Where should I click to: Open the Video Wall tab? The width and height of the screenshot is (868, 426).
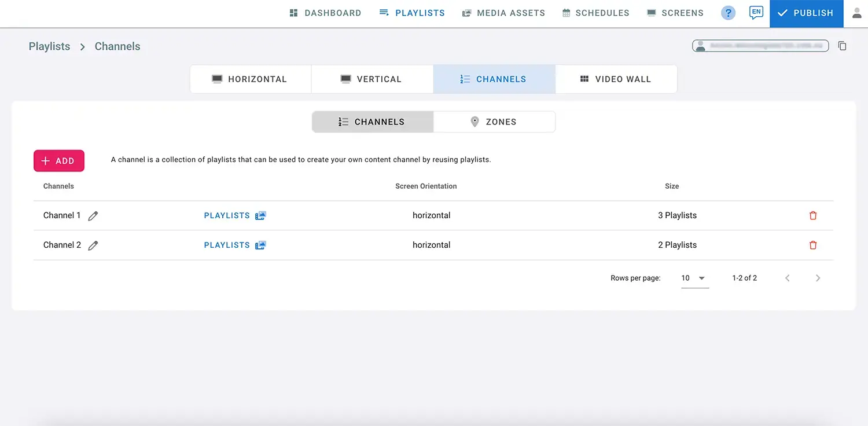coord(616,79)
